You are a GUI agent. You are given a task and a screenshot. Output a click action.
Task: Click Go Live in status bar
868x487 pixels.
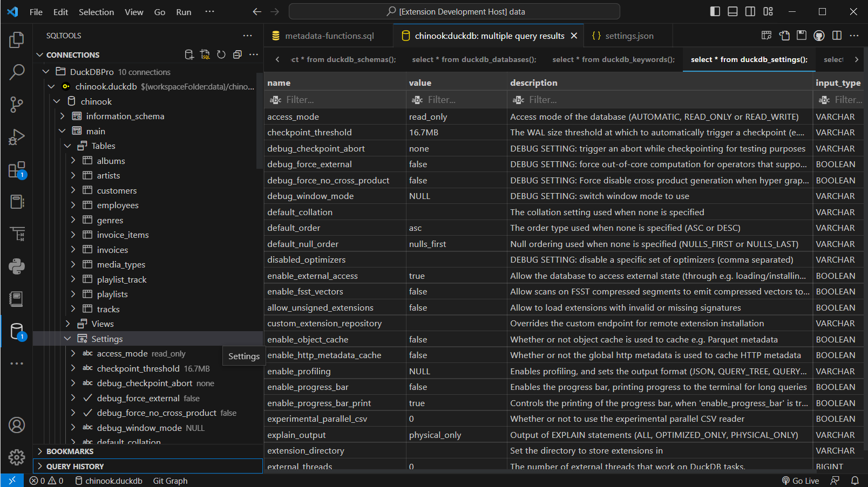coord(800,481)
